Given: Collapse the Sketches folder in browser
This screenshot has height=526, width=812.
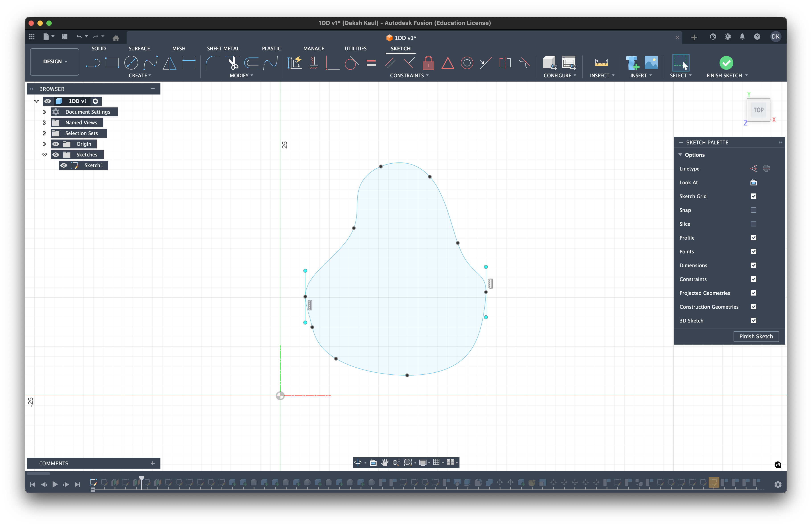Looking at the screenshot, I should 44,155.
